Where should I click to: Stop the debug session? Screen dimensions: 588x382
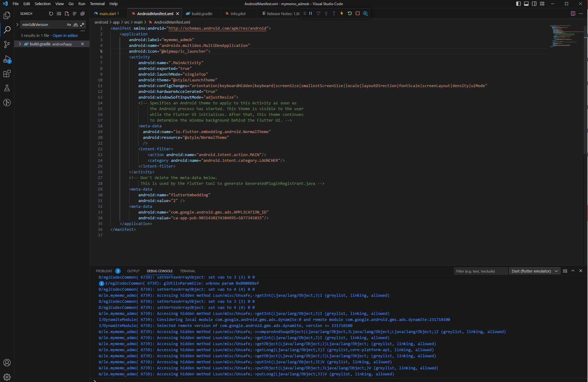pos(358,13)
